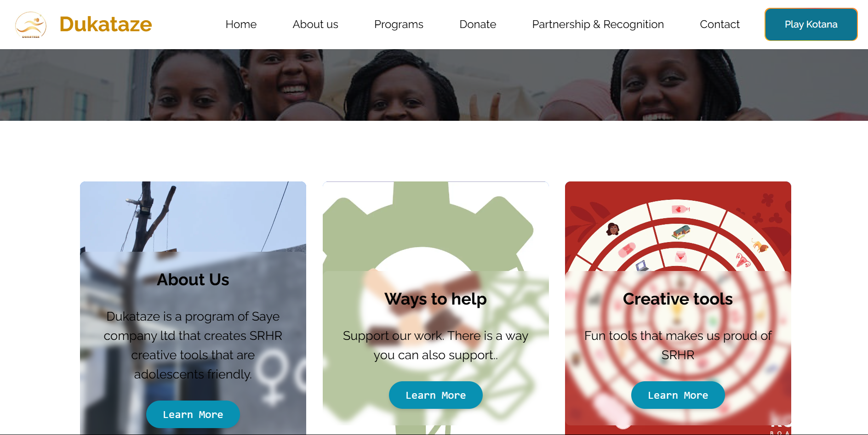This screenshot has height=435, width=868.
Task: Click the red board game image
Action: click(x=678, y=226)
